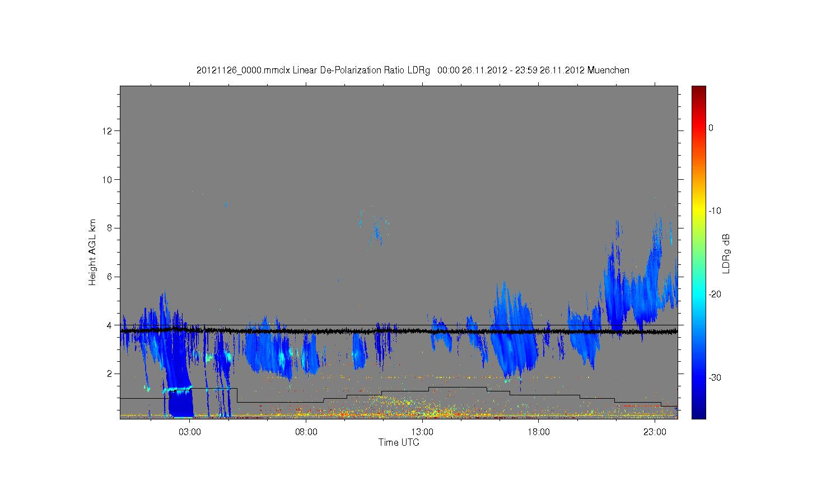
Task: Click the colorbar value label -10
Action: tap(715, 211)
